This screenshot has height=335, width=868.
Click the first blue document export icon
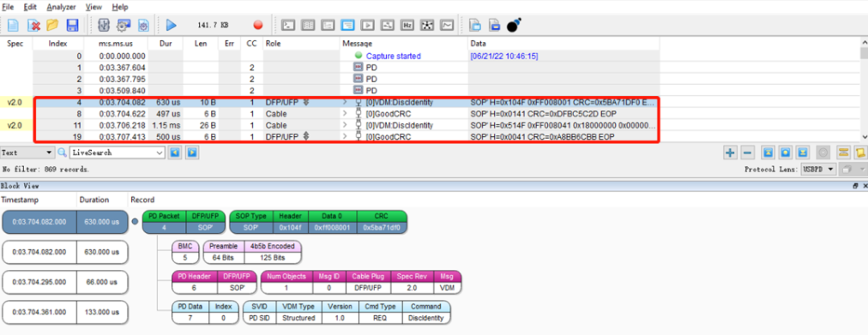[474, 25]
